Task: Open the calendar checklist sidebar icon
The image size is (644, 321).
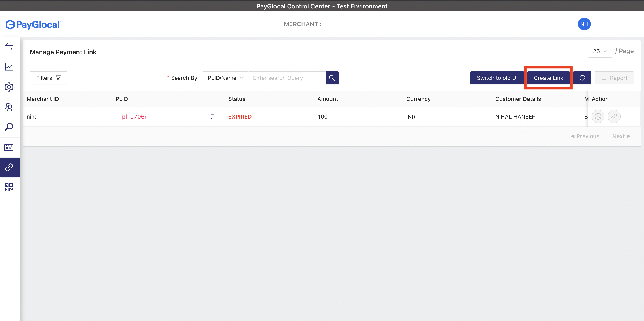Action: point(9,147)
